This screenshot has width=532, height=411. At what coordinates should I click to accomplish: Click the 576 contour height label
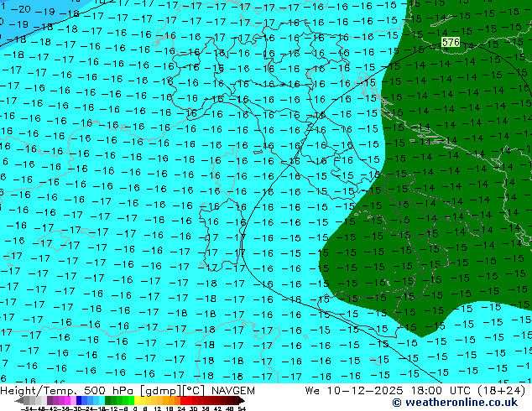coord(451,43)
